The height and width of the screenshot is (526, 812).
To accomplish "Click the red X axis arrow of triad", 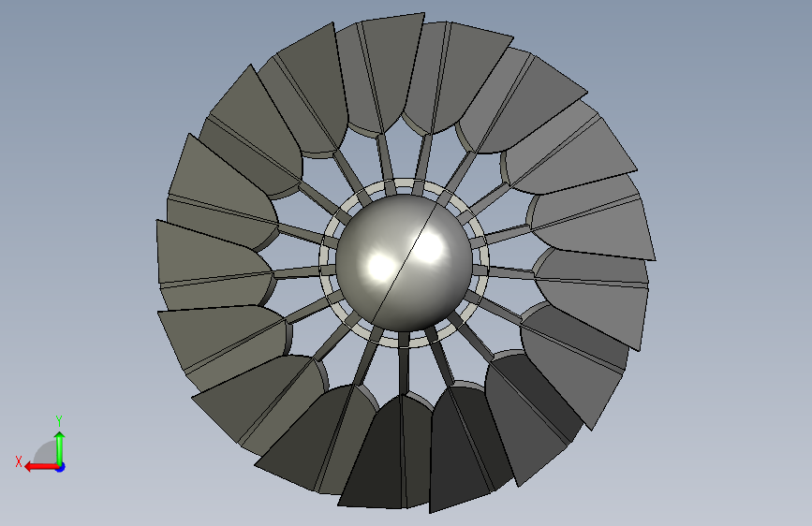I will coord(41,467).
